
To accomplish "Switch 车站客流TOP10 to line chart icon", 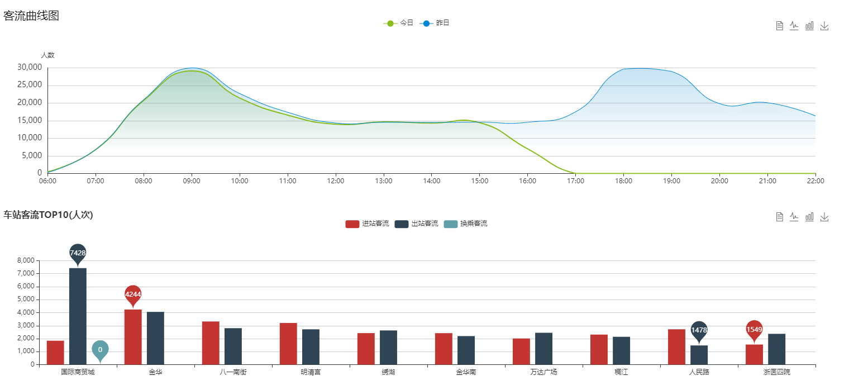I will point(794,217).
